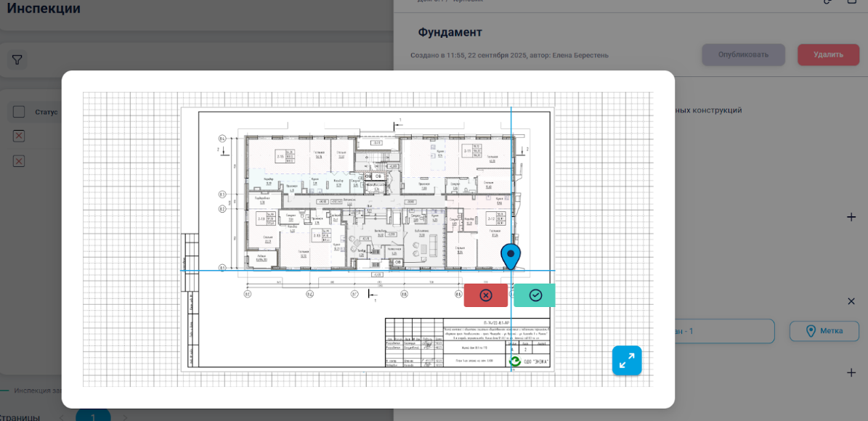
Task: Click the title block on the drawing
Action: pos(467,343)
